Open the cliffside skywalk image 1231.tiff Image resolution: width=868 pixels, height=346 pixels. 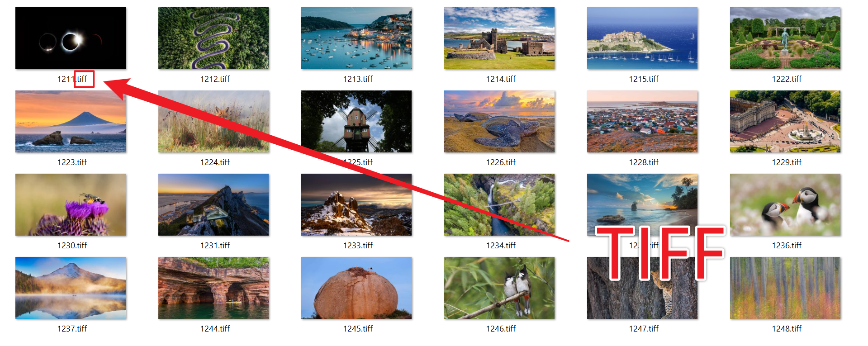click(x=213, y=204)
